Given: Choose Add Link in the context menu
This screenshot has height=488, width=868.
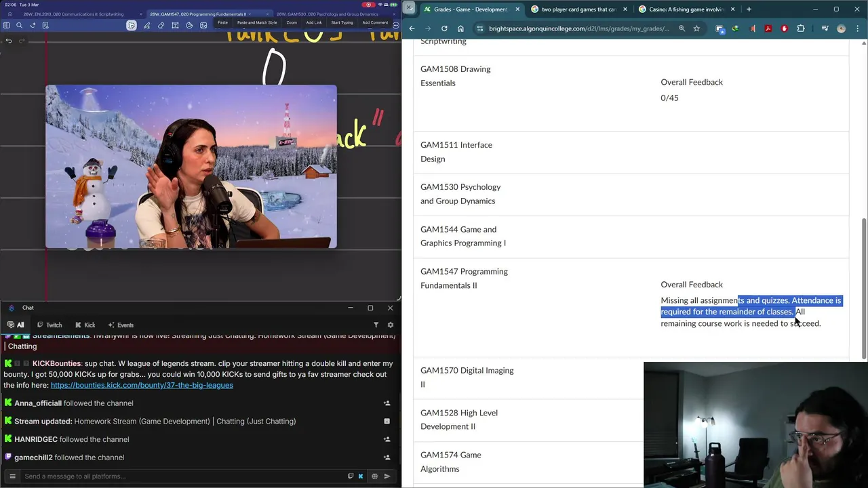Looking at the screenshot, I should (x=314, y=22).
